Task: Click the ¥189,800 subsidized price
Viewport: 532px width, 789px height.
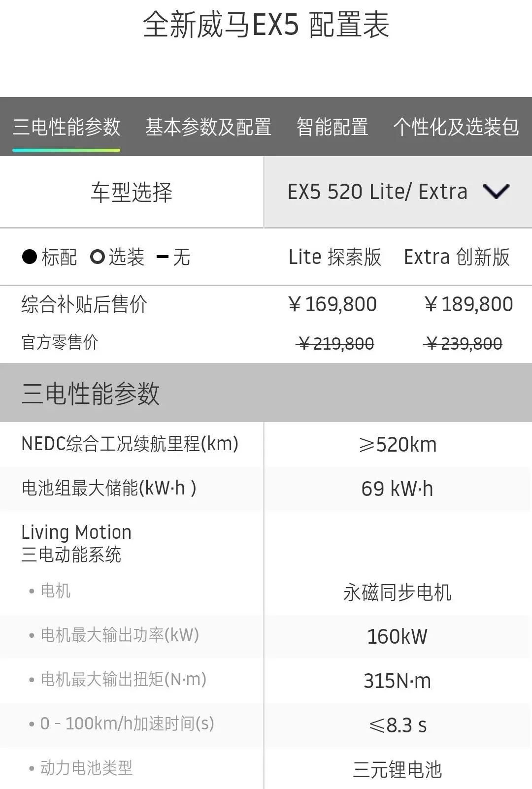Action: point(468,304)
